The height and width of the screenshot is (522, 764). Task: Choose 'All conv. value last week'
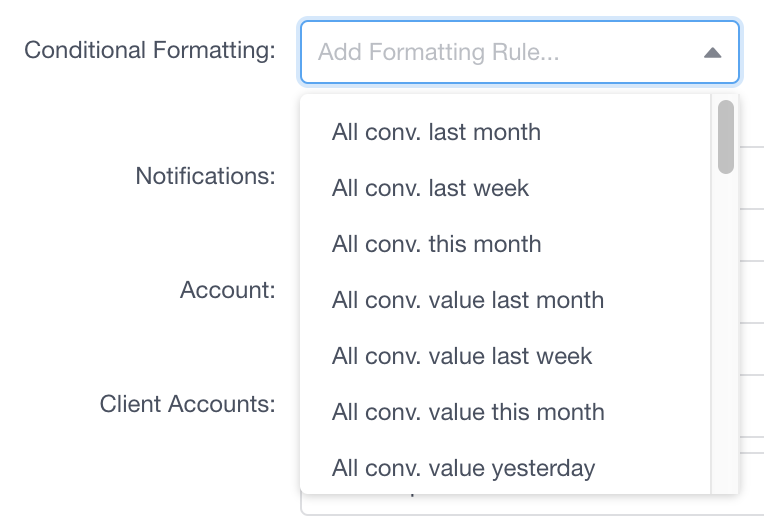coord(462,356)
